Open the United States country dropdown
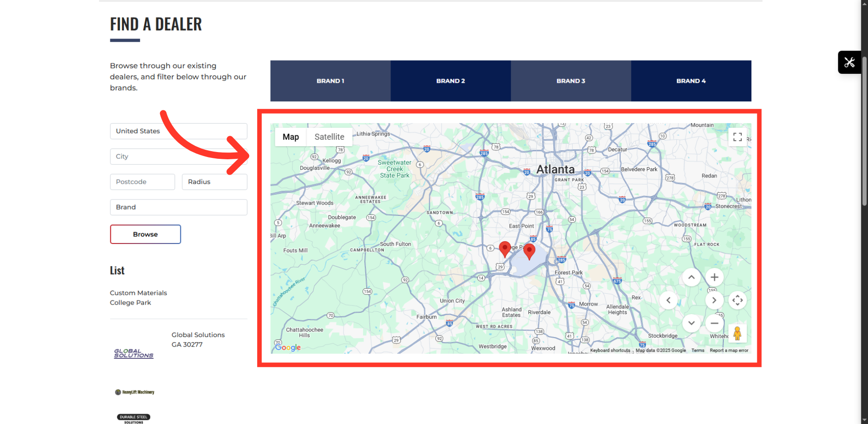Screen dimensions: 868x424 179,131
